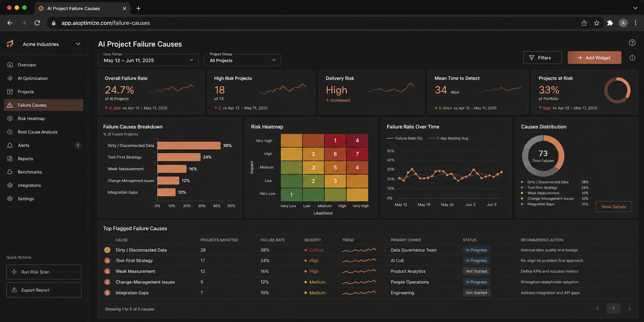Click the browser profile avatar A
This screenshot has width=644, height=322.
[x=623, y=23]
